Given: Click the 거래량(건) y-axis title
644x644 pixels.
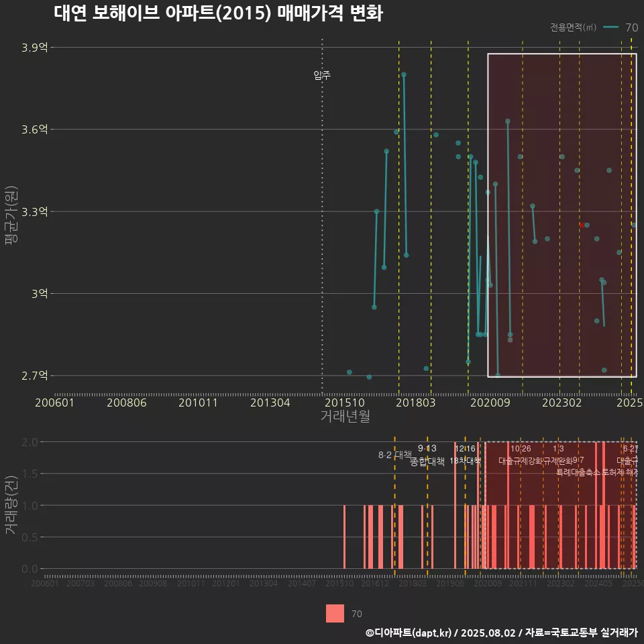Looking at the screenshot, I should pos(11,505).
